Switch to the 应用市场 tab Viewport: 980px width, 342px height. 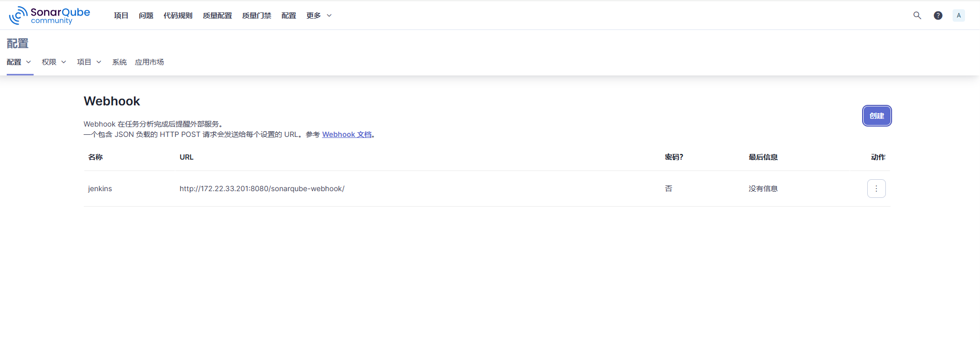pyautogui.click(x=149, y=62)
